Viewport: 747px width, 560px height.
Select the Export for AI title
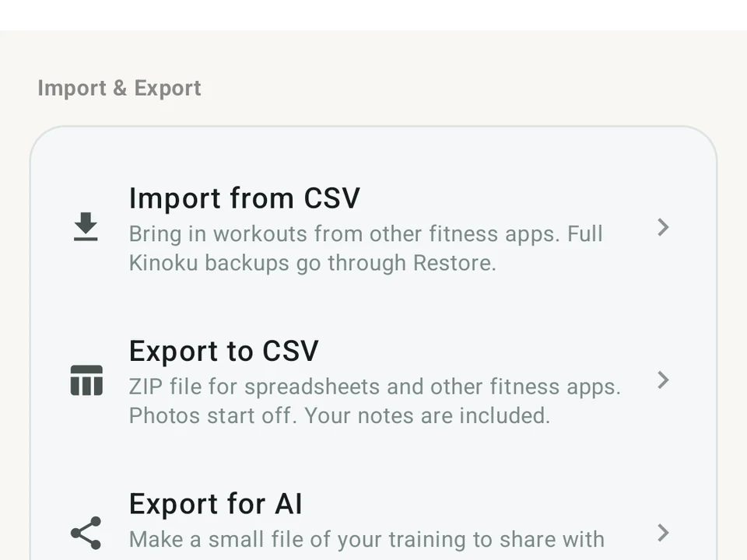pyautogui.click(x=216, y=504)
